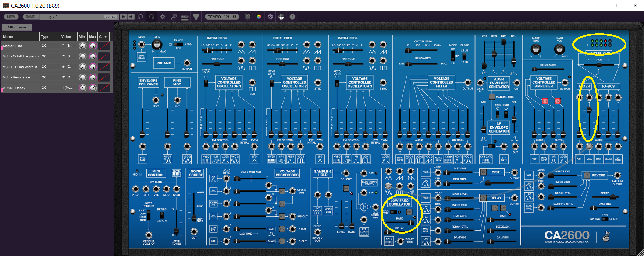This screenshot has width=644, height=256.
Task: Click the Cherry Audio logo icon
Action: (606, 236)
